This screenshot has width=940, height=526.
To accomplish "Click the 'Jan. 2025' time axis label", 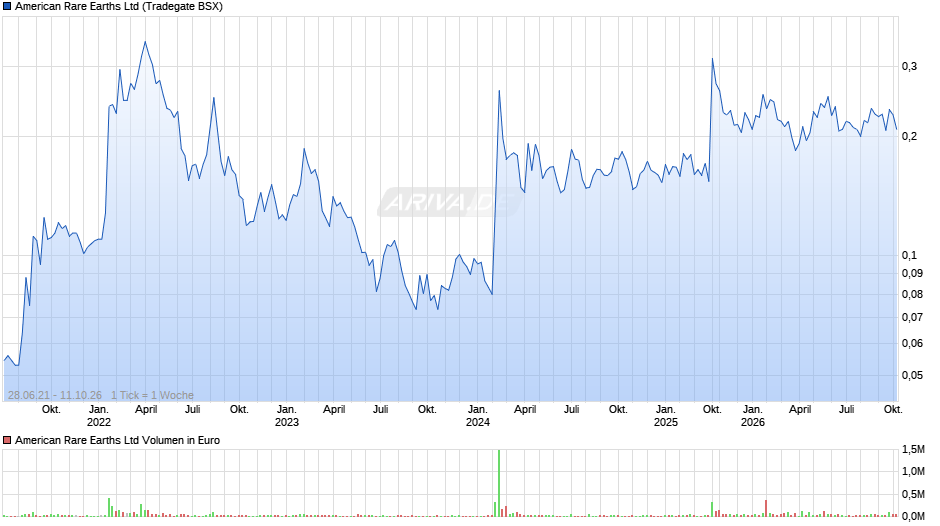I will click(665, 416).
